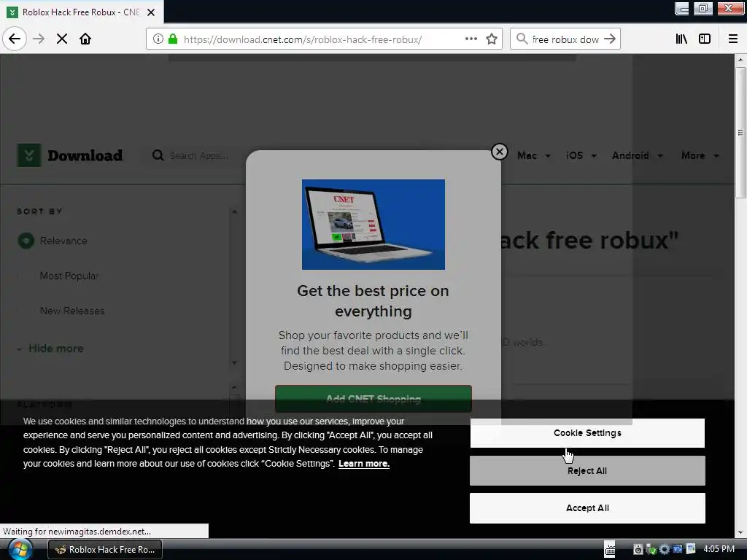Click the scrollbar down arrow
Viewport: 747px width, 560px height.
click(740, 532)
